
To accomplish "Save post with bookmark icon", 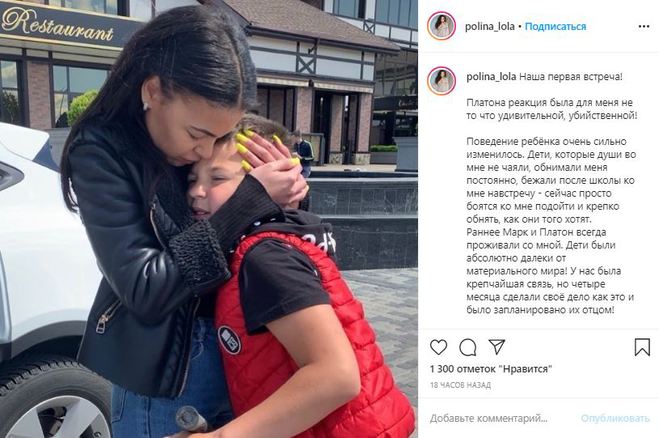I will tap(642, 347).
